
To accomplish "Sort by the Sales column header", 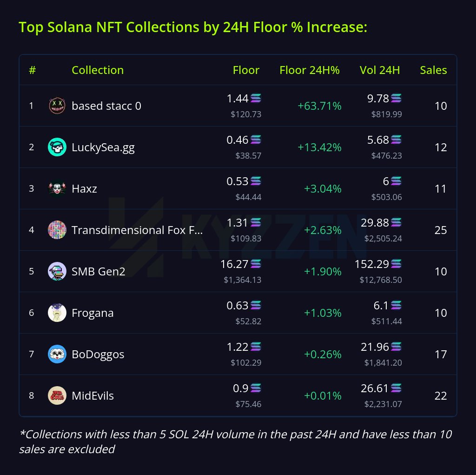I will tap(433, 70).
